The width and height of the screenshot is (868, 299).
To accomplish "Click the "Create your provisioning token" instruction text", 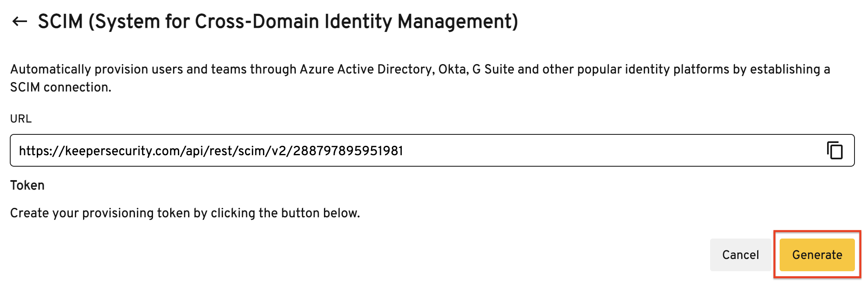I will pyautogui.click(x=185, y=213).
